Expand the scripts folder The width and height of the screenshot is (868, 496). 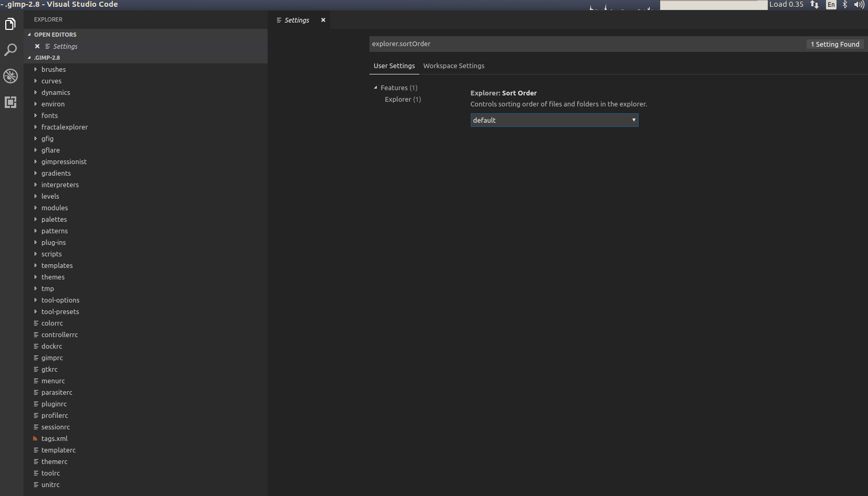pyautogui.click(x=146, y=254)
